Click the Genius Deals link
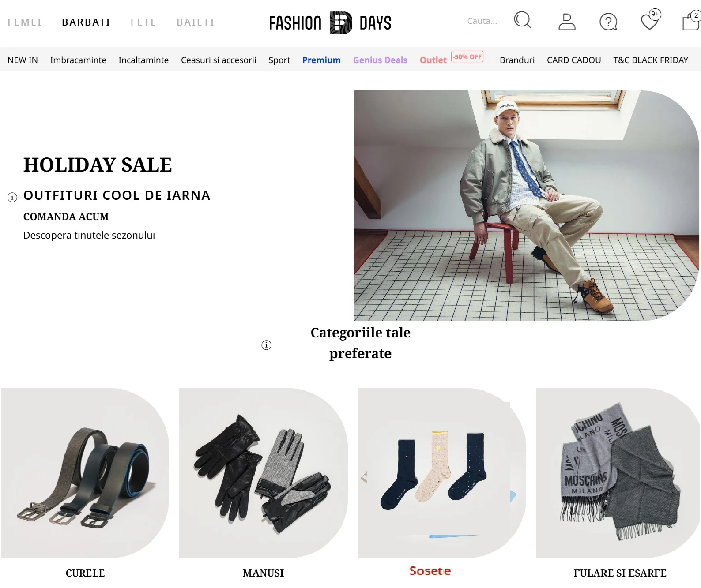The image size is (701, 588). (x=380, y=60)
